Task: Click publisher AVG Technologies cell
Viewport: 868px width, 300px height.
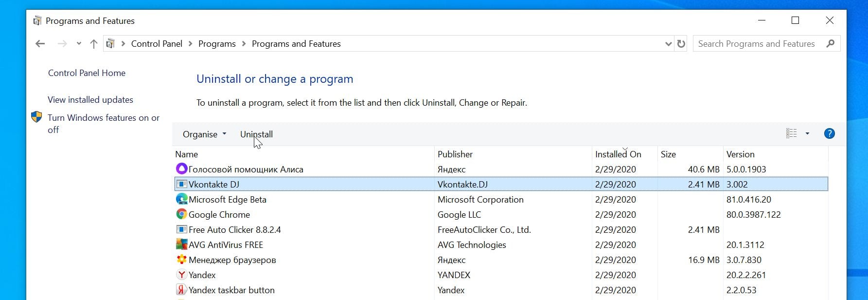Action: (472, 245)
